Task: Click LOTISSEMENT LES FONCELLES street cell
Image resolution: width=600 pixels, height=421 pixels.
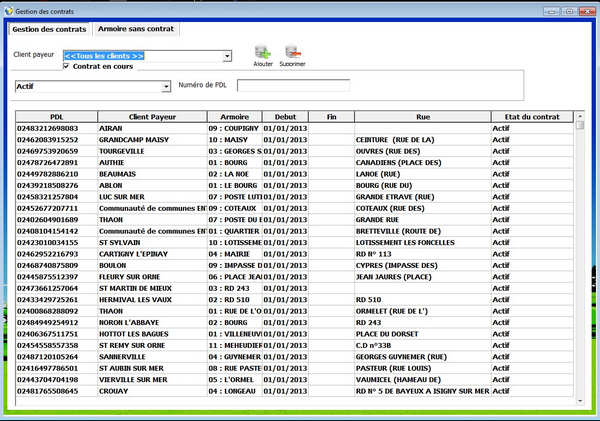Action: [x=423, y=243]
